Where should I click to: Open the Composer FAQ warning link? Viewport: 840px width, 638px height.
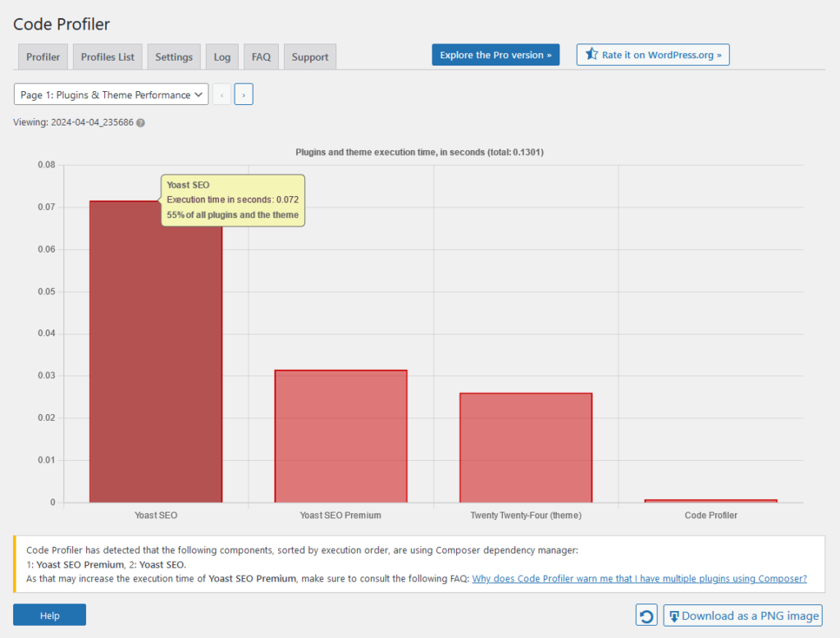coord(639,578)
